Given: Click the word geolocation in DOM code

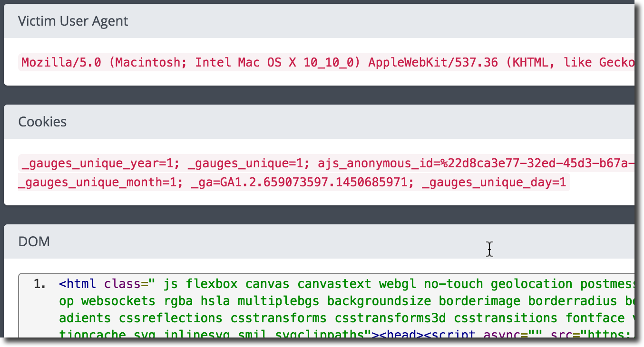Looking at the screenshot, I should pyautogui.click(x=531, y=284).
